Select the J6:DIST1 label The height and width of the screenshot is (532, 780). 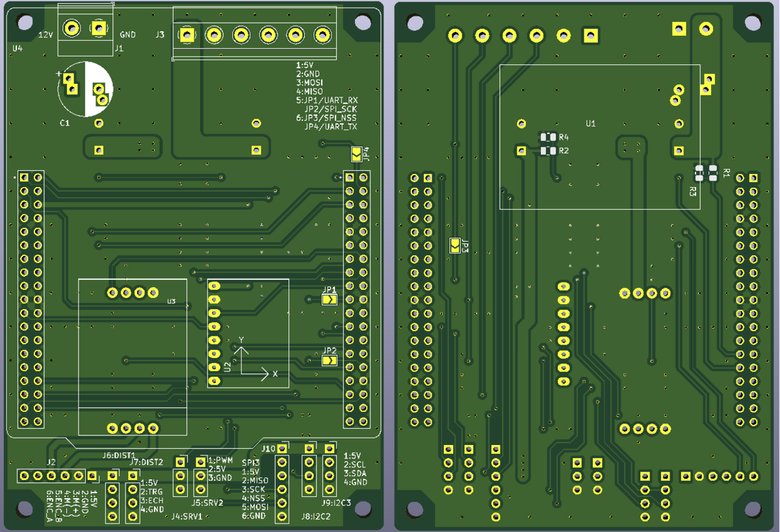(118, 455)
